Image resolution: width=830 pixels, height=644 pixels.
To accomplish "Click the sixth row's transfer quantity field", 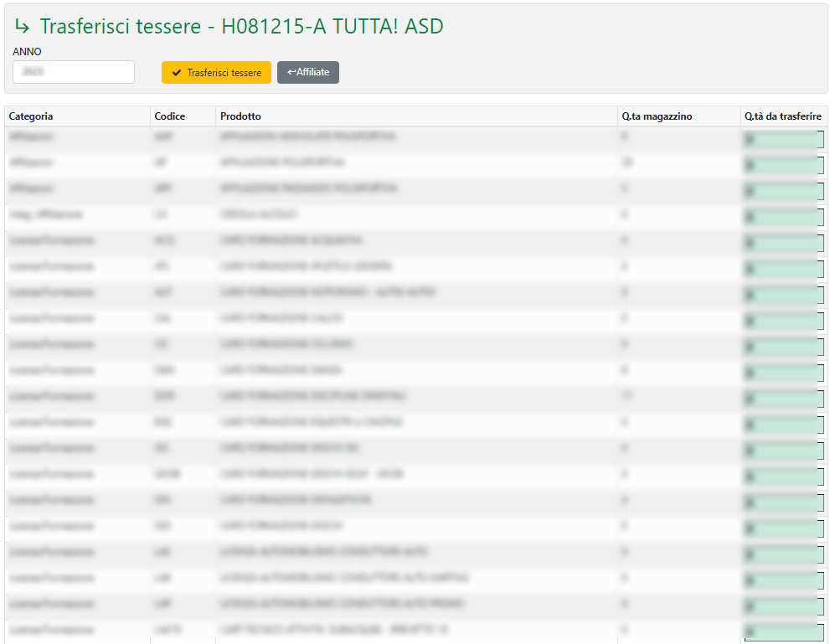I will click(x=783, y=269).
